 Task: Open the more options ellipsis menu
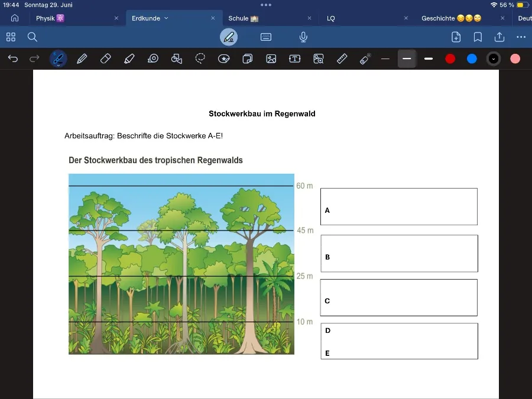coord(521,37)
